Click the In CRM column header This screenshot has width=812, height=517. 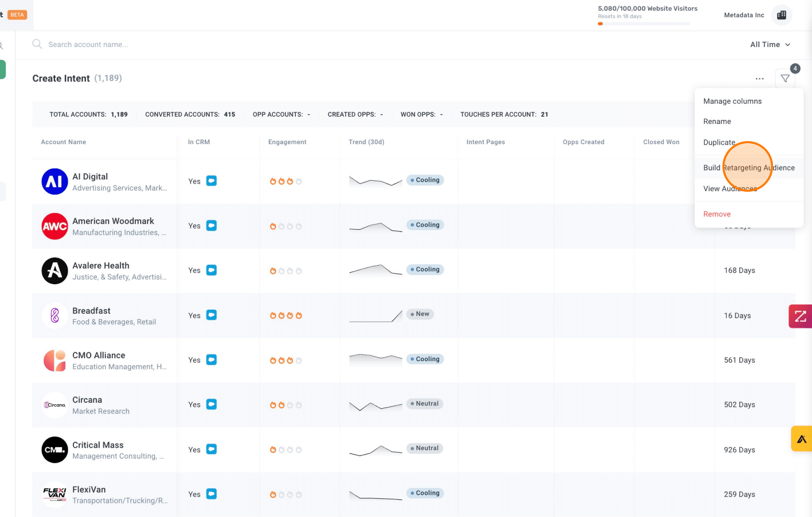(x=199, y=142)
